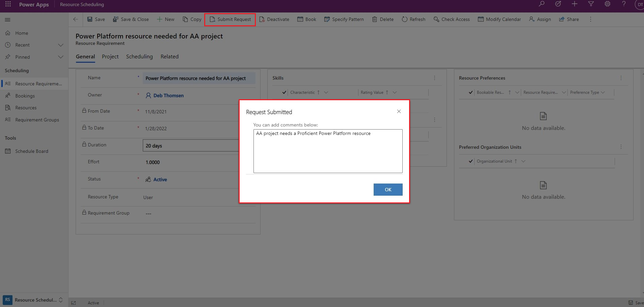Screen dimensions: 644x307
Task: Click Save in the command bar
Action: 96,19
